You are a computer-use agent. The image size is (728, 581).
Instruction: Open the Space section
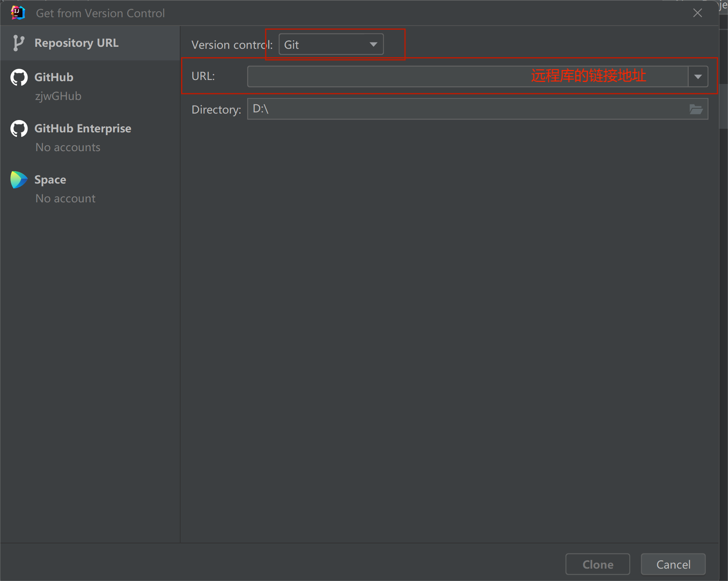click(90, 188)
